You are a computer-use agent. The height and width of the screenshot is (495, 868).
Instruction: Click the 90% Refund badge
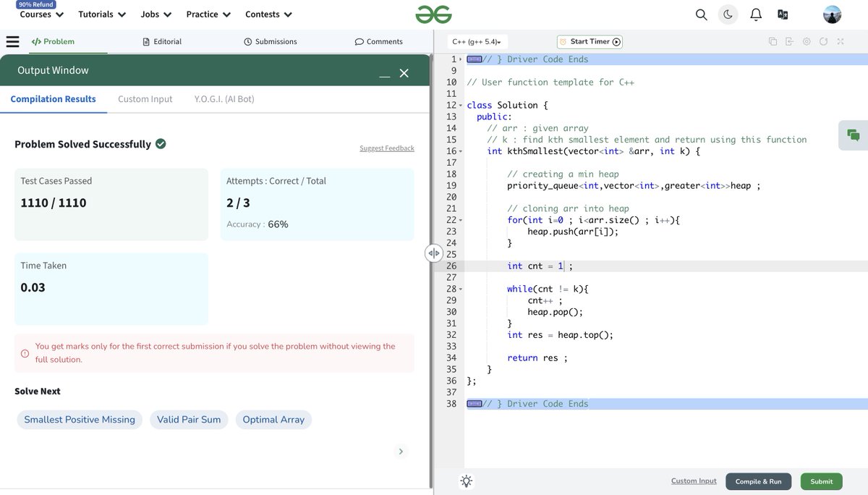36,4
